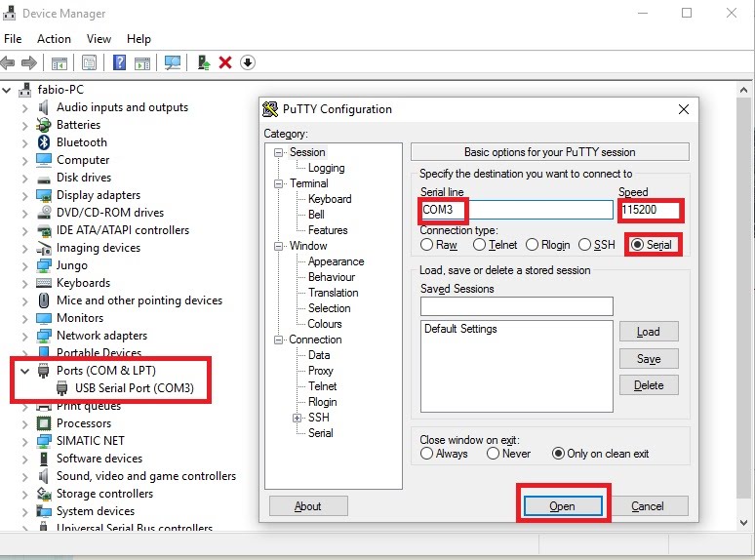Click the Load button for saved sessions
The width and height of the screenshot is (755, 560).
tap(649, 332)
